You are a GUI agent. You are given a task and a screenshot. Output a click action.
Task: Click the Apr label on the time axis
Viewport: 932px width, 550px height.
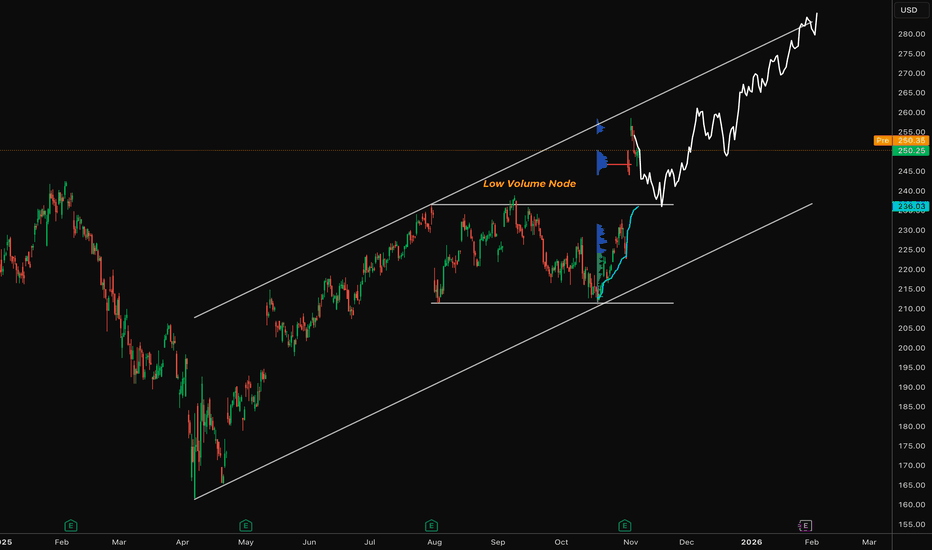(x=181, y=541)
